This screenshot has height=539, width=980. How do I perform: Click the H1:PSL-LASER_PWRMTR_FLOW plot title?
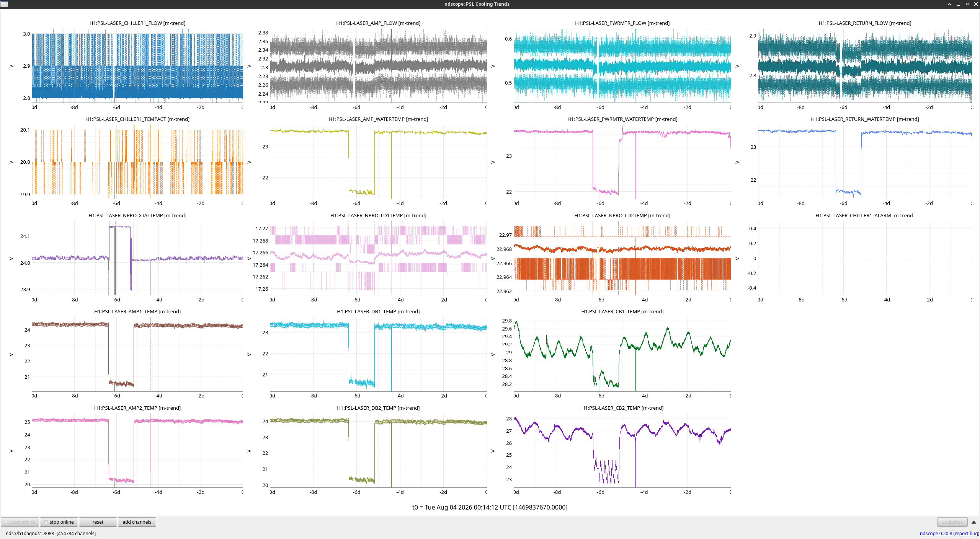pos(622,23)
